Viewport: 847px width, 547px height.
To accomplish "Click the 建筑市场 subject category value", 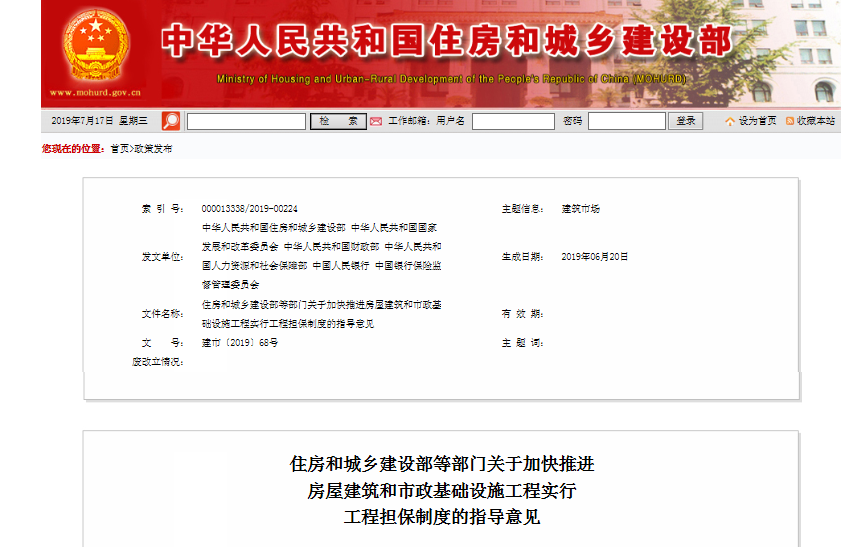I will tap(580, 209).
